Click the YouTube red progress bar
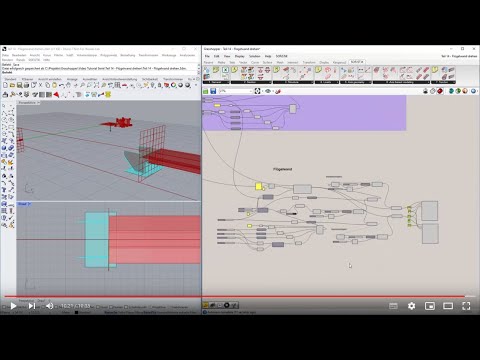The height and width of the screenshot is (360, 480). [235, 296]
